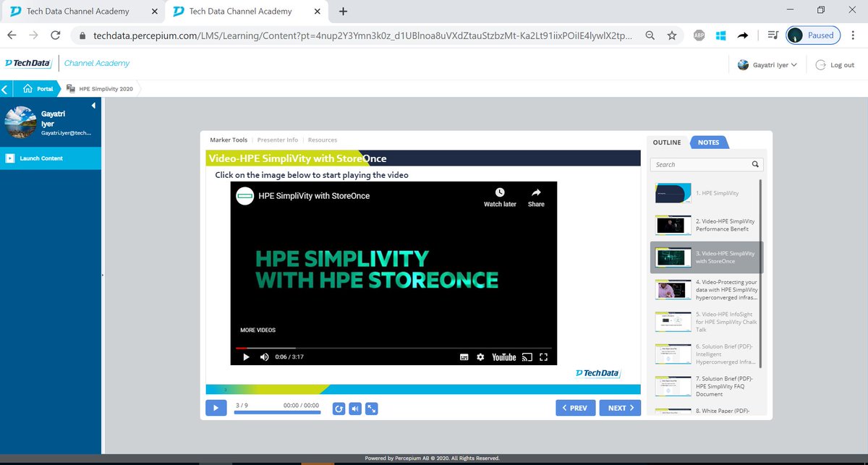This screenshot has height=465, width=868.
Task: Click the black arrow extension icon
Action: 743,35
